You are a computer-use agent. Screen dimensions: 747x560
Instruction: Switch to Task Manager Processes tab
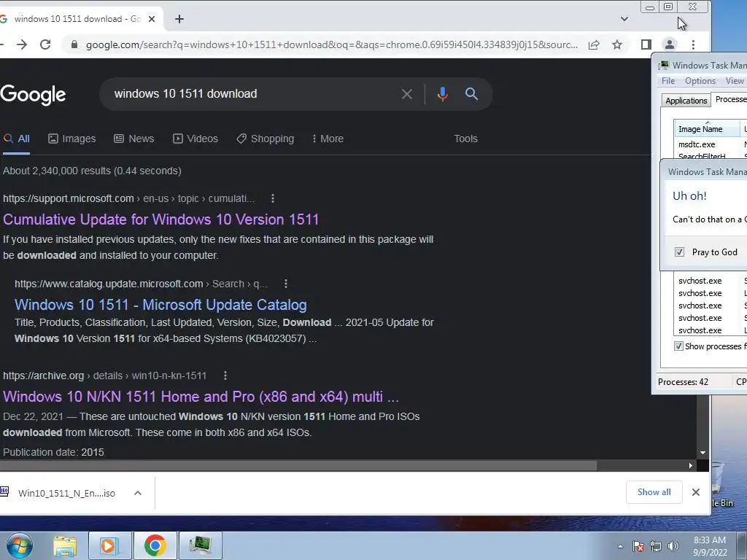729,99
